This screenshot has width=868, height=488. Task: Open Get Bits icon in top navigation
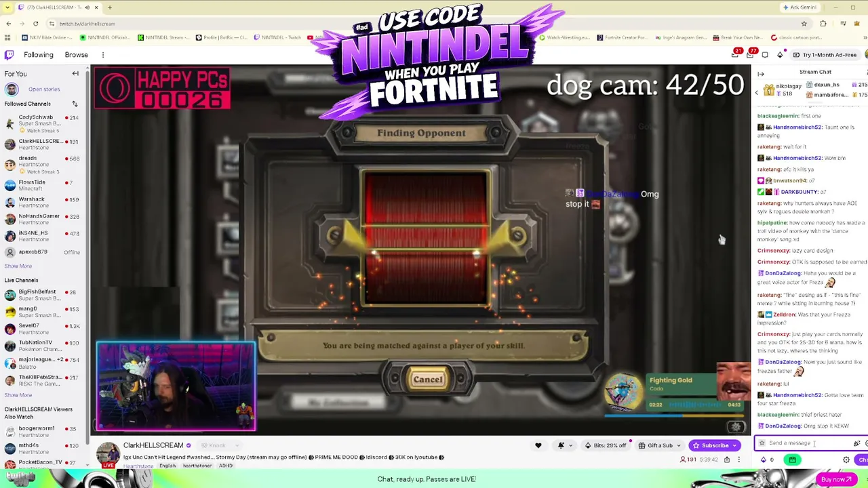tap(780, 55)
